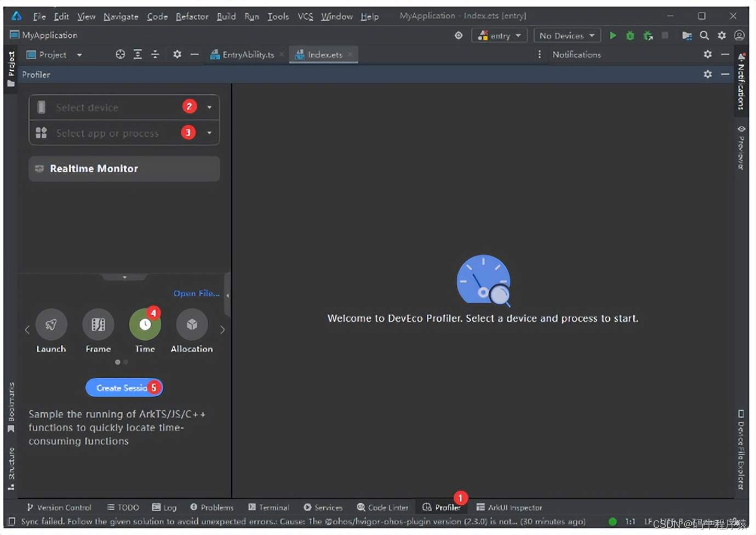Screen dimensions: 756x535
Task: Open the editor tabs three-dot menu
Action: [540, 54]
